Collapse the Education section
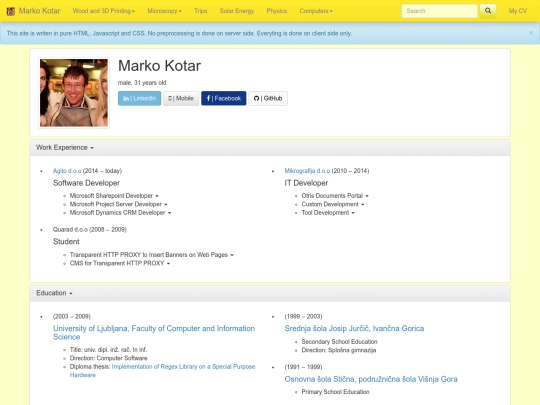Image resolution: width=540 pixels, height=405 pixels. [x=54, y=293]
